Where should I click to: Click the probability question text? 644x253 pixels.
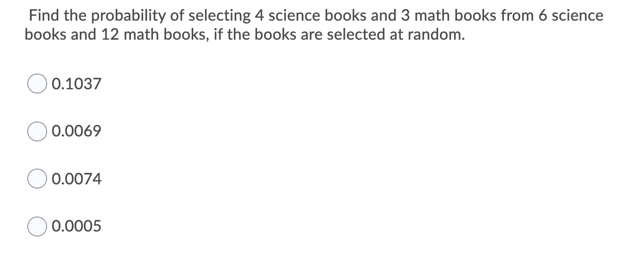coord(314,24)
